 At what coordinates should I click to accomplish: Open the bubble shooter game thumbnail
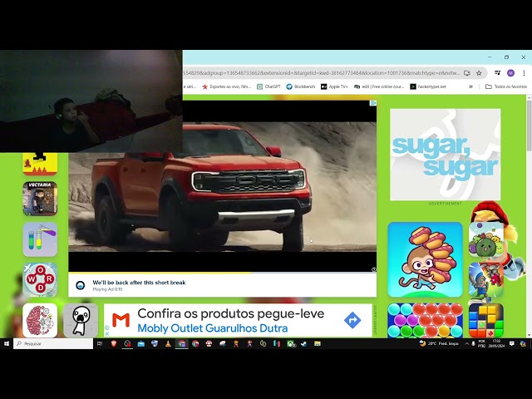[425, 320]
